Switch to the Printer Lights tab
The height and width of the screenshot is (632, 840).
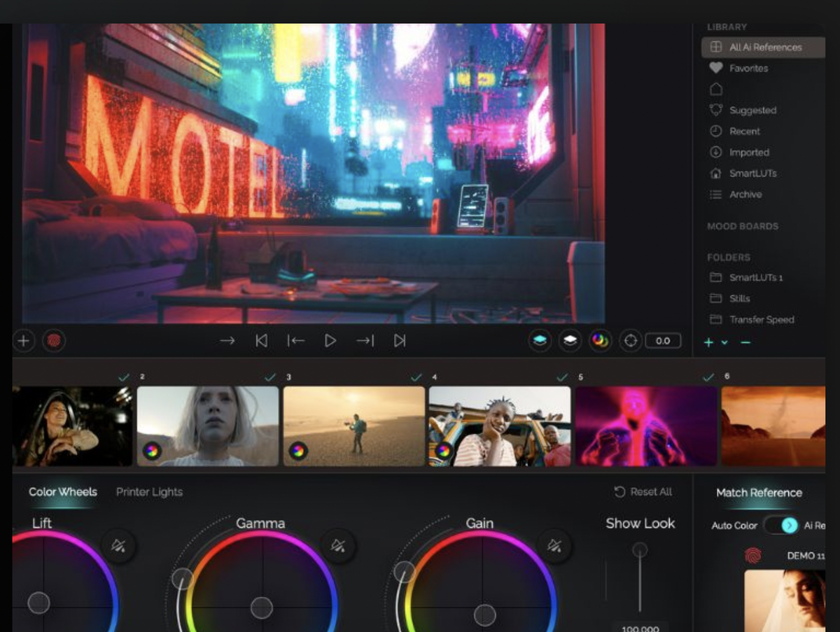(149, 492)
